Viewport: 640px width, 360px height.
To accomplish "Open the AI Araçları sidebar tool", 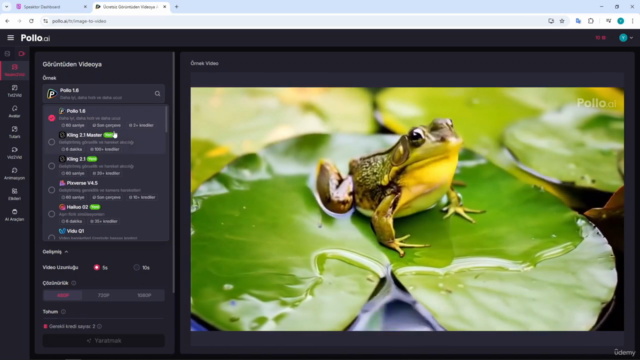I will (15, 215).
